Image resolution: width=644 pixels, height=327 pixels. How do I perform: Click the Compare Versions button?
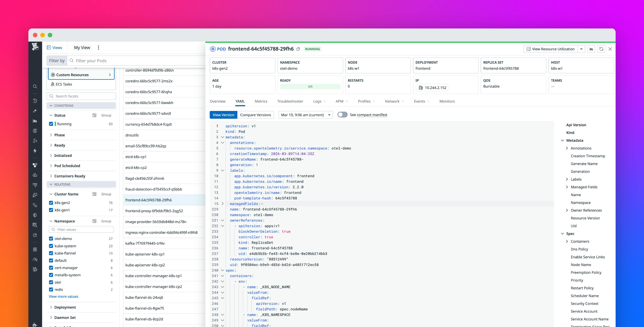pyautogui.click(x=256, y=115)
